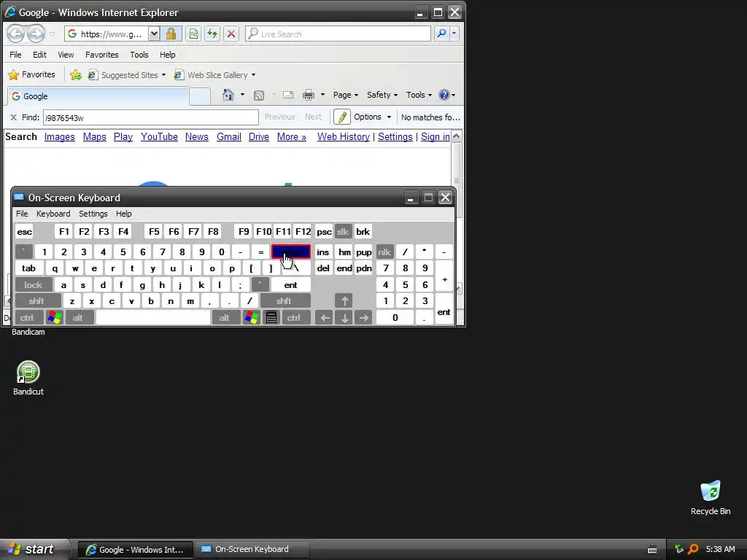Open the Find Options dropdown
The height and width of the screenshot is (560, 747).
click(x=372, y=117)
